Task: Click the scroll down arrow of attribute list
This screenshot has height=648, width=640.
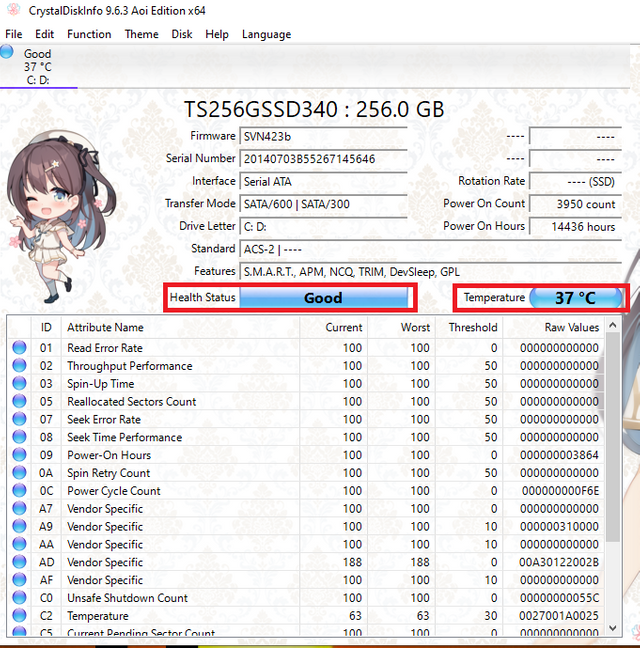Action: pos(613,628)
